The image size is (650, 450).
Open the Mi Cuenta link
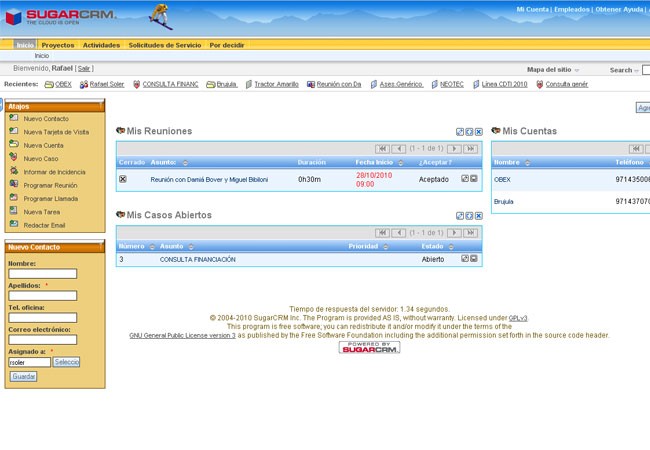[532, 9]
